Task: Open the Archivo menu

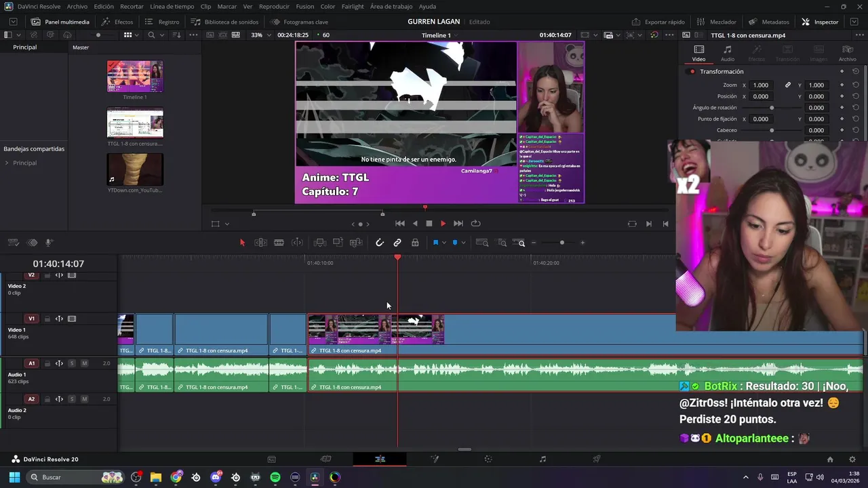Action: [x=77, y=6]
